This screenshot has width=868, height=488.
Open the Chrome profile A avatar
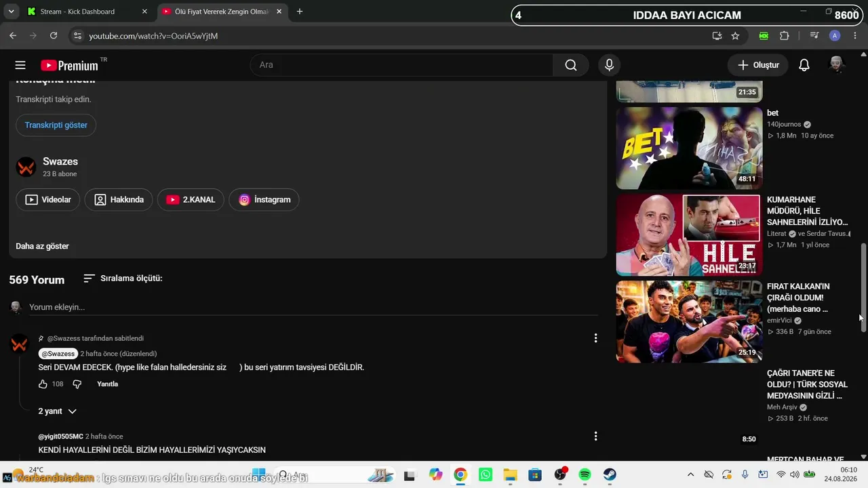pyautogui.click(x=835, y=36)
